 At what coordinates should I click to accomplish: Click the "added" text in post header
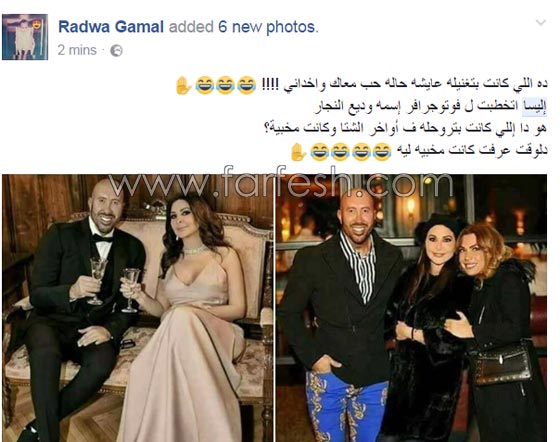191,27
